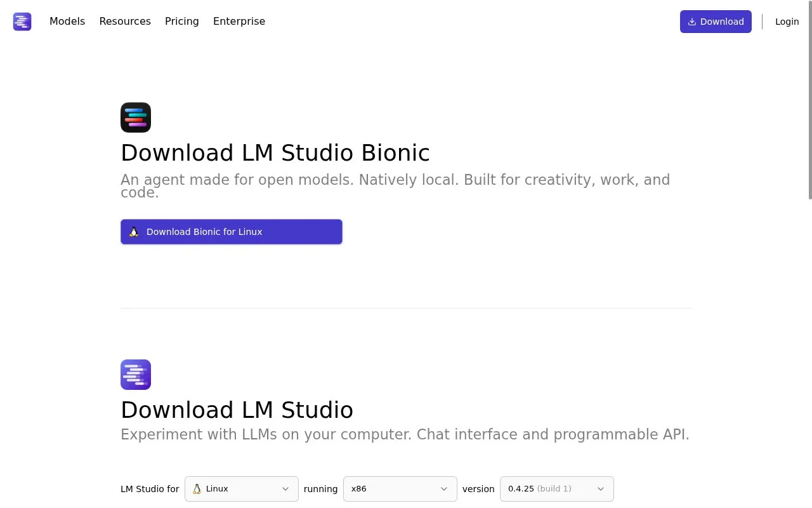Click the Login link

tap(787, 22)
